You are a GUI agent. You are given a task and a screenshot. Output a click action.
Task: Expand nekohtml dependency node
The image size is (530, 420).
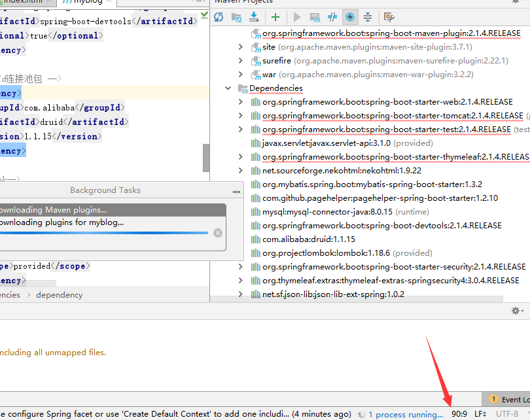[x=240, y=170]
